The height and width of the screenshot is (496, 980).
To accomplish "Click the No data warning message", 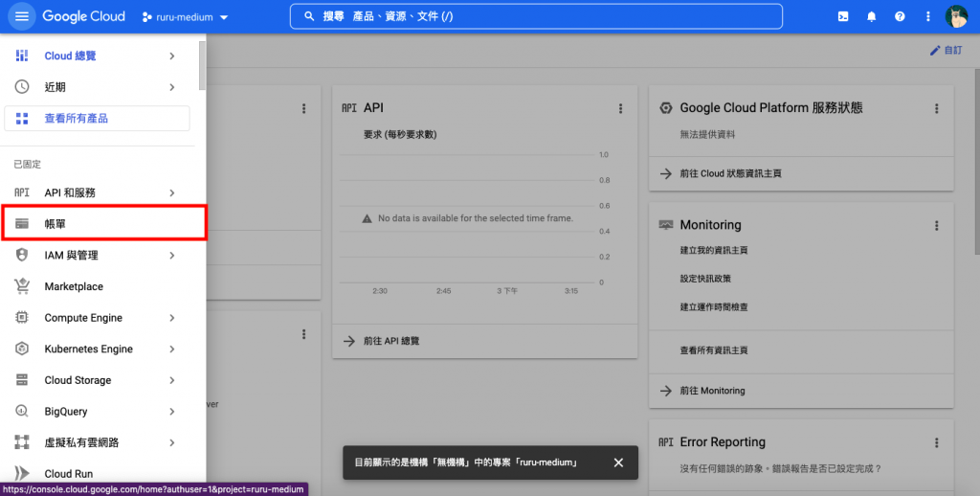I will coord(467,218).
